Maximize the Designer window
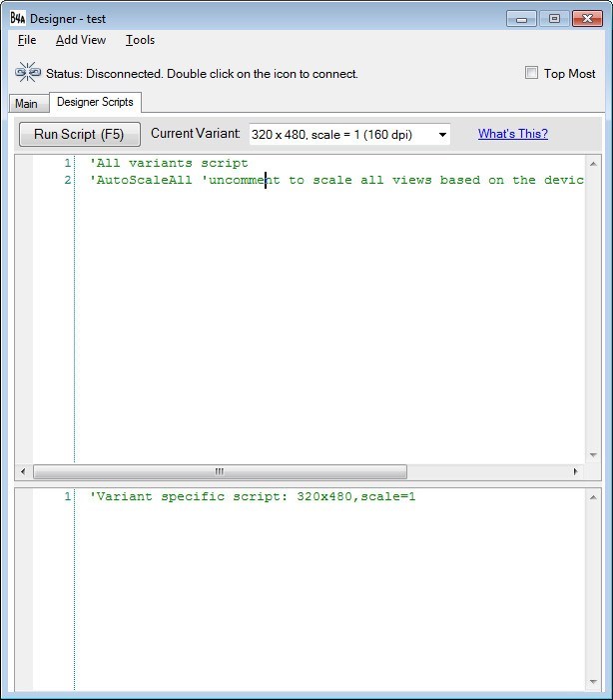 point(554,19)
